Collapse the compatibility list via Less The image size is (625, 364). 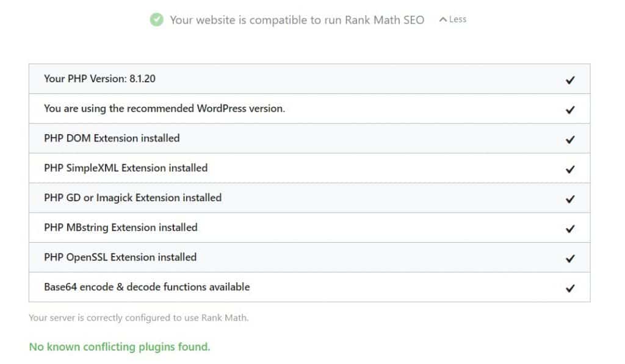tap(457, 19)
